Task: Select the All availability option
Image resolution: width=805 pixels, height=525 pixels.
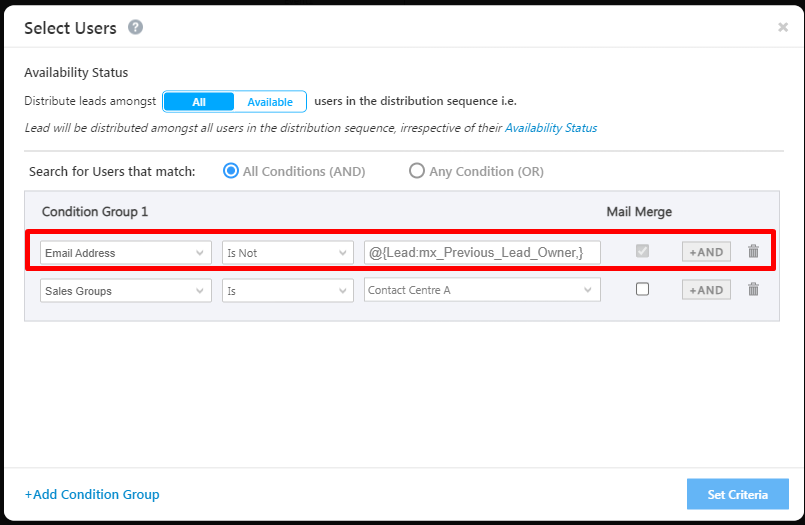Action: click(199, 102)
